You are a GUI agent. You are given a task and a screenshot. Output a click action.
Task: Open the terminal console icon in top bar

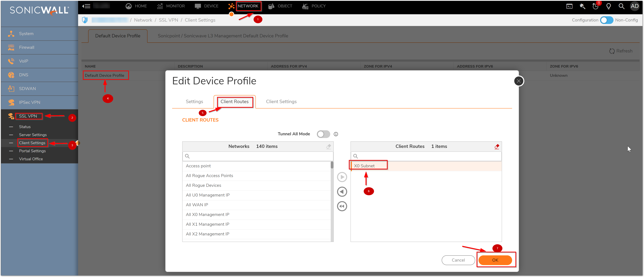click(x=569, y=6)
